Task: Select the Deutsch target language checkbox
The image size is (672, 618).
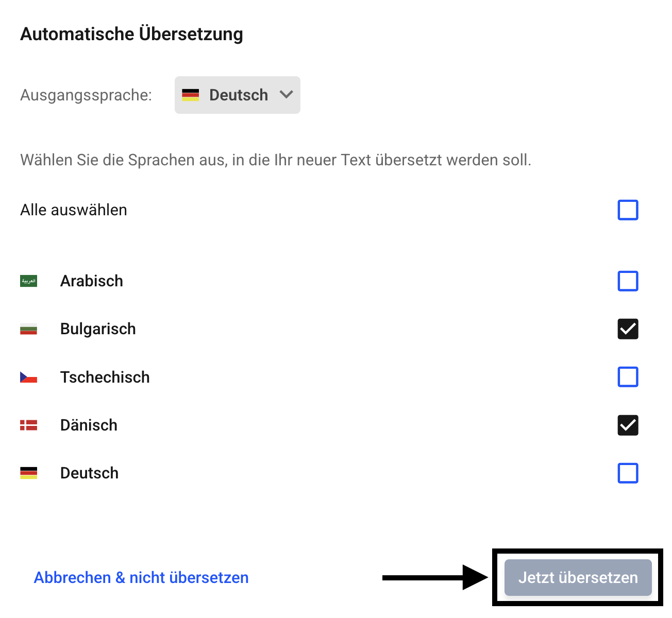Action: (628, 473)
